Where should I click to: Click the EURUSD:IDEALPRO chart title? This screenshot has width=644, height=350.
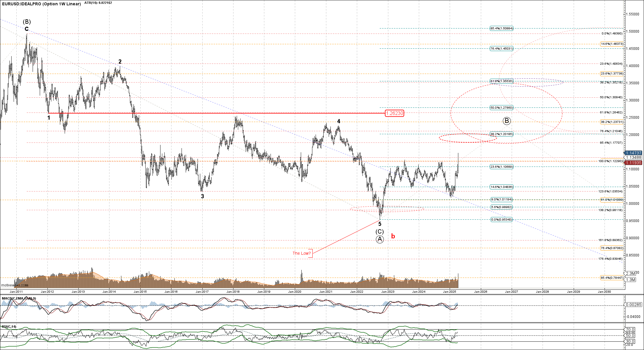tap(41, 4)
